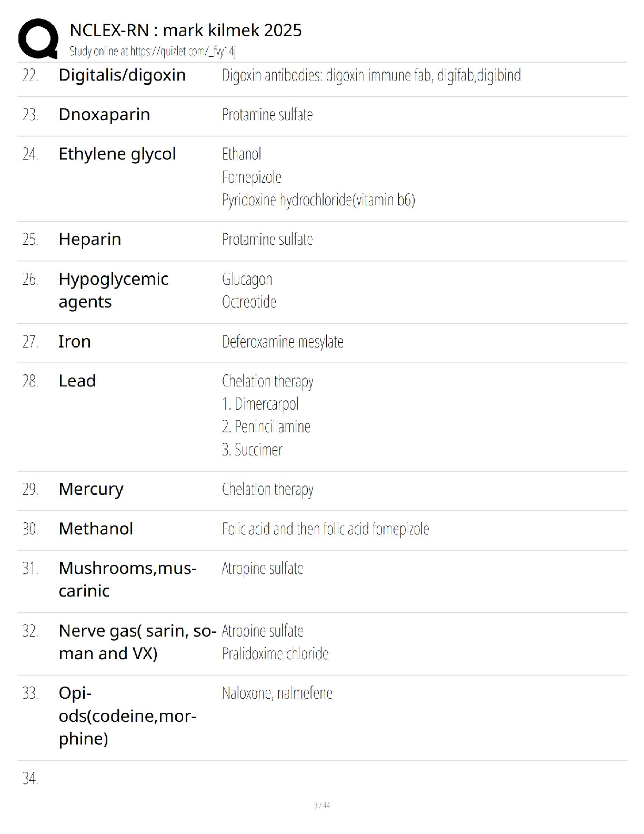
Task: Click the Mercury term in row 29
Action: click(x=91, y=489)
